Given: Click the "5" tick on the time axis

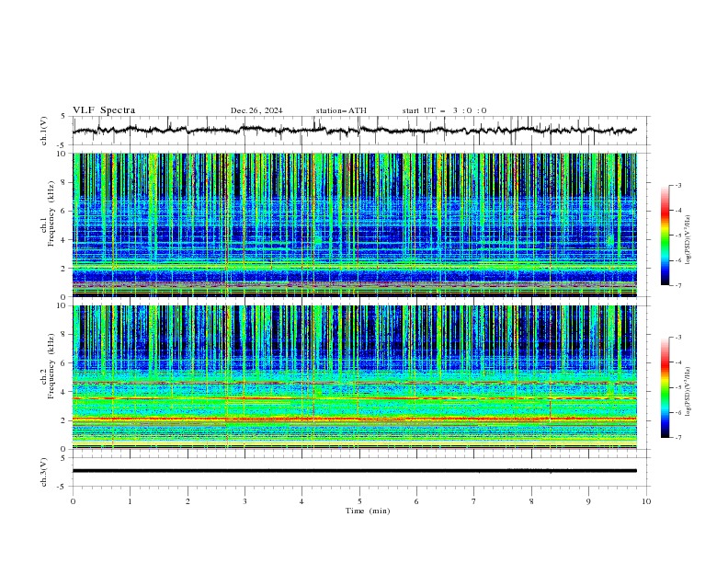Looking at the screenshot, I should click(x=359, y=501).
